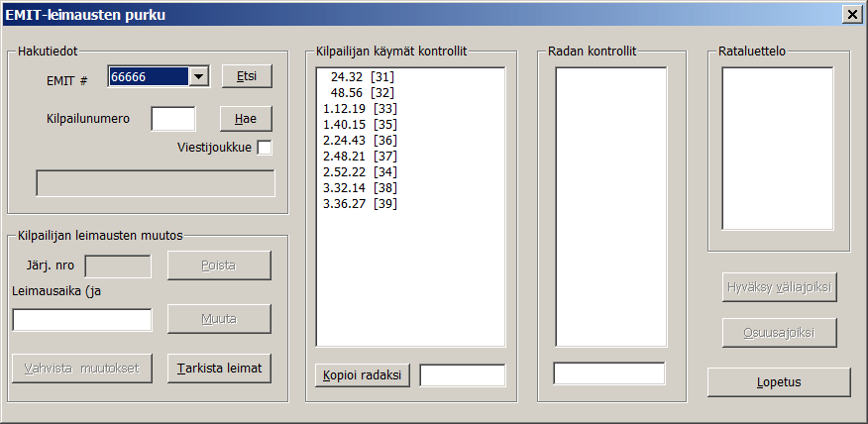Click the field beside Kopioi radaksi

[462, 375]
